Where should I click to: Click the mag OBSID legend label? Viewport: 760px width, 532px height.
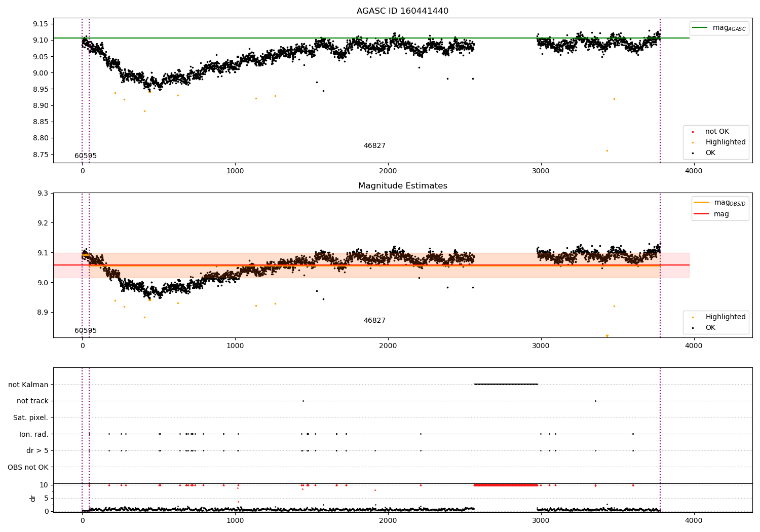[730, 203]
